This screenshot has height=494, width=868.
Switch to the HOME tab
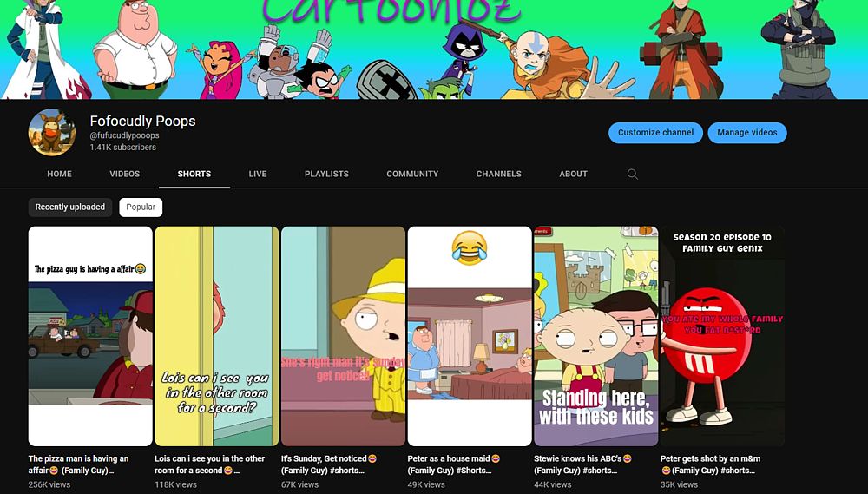click(x=59, y=174)
